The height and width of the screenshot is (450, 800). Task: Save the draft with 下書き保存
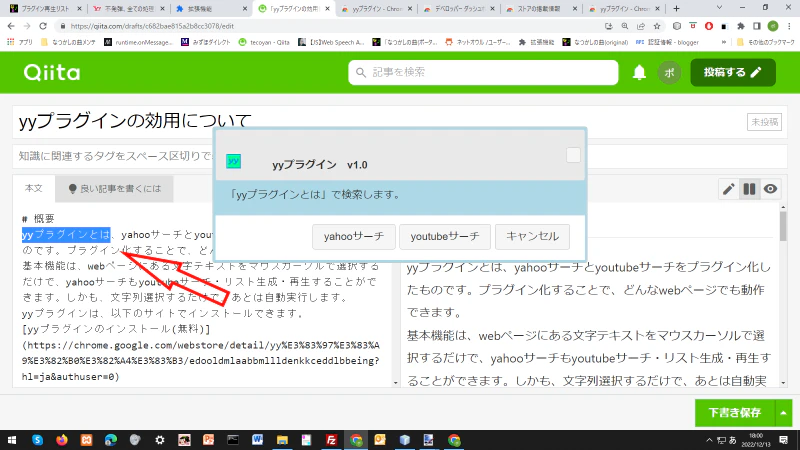735,412
